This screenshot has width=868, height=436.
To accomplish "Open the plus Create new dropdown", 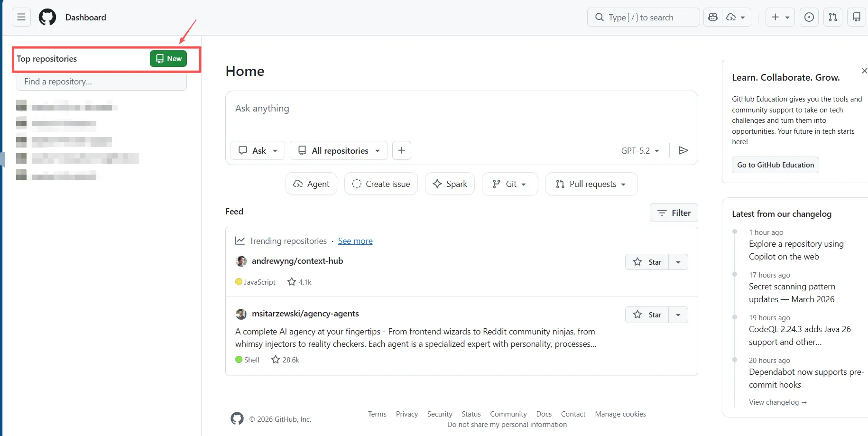I will 780,18.
